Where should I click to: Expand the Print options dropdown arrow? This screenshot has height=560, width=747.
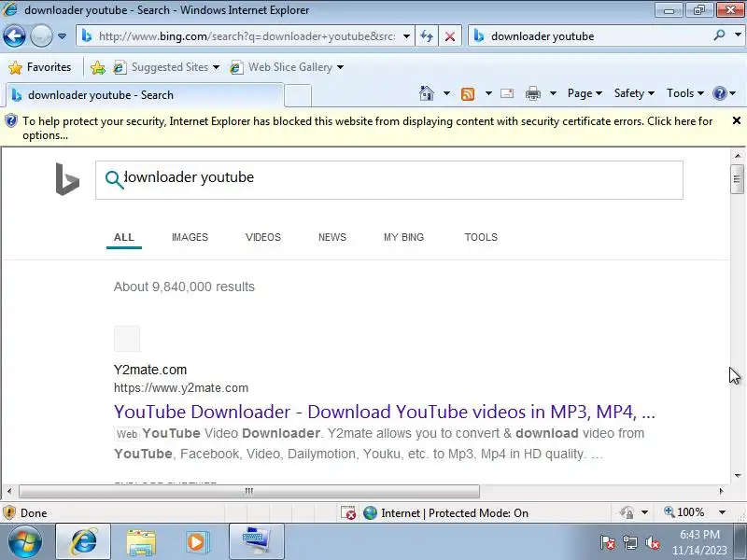coord(553,93)
